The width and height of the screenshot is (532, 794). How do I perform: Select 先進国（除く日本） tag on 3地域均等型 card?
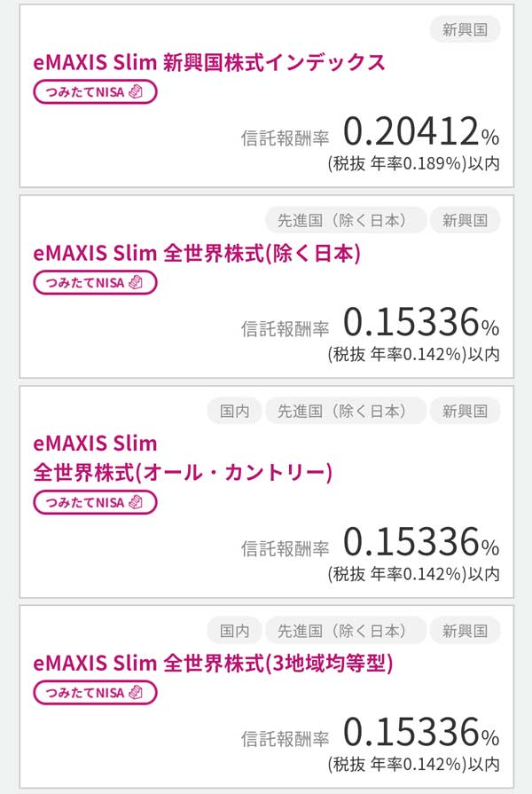coord(345,631)
